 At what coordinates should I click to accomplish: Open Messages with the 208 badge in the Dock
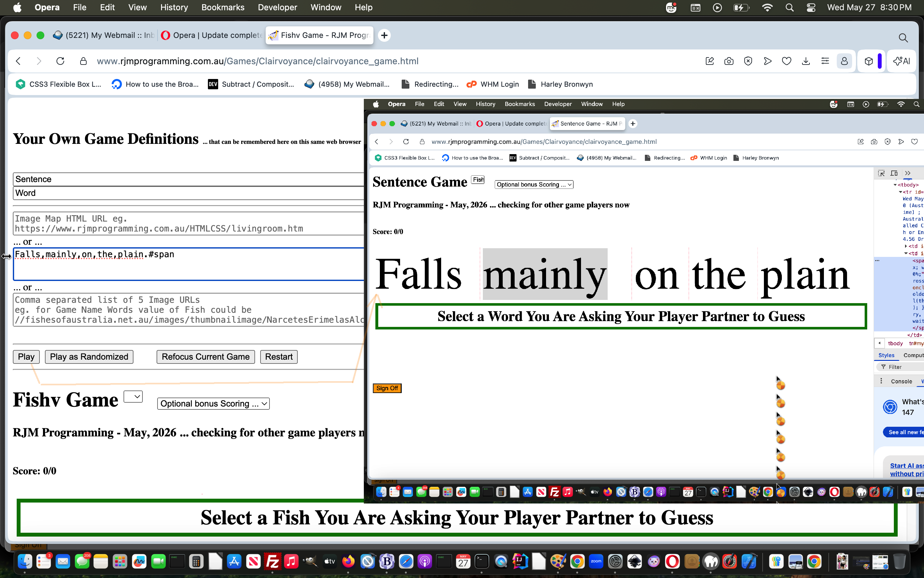coord(82,562)
